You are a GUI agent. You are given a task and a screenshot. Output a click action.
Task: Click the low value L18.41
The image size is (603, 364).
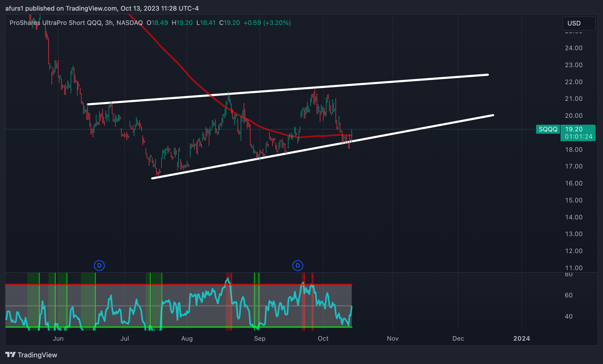(x=206, y=23)
